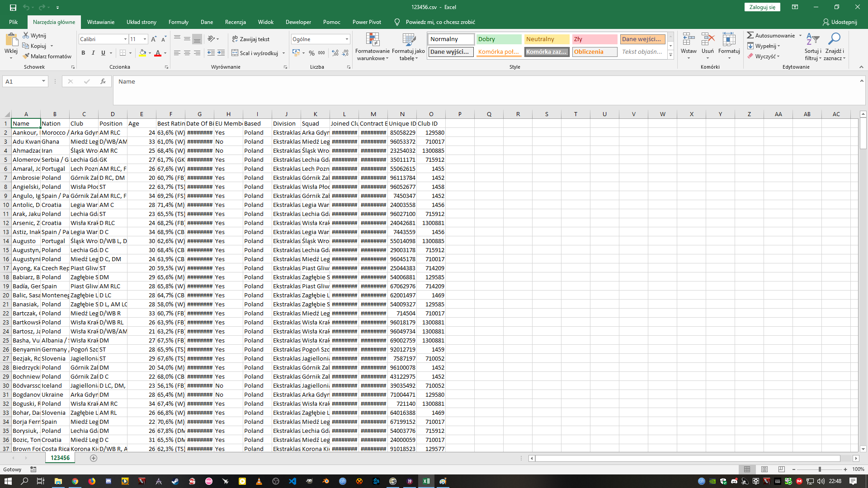Screen dimensions: 868x488
Task: Open the font name dropdown
Action: 125,39
